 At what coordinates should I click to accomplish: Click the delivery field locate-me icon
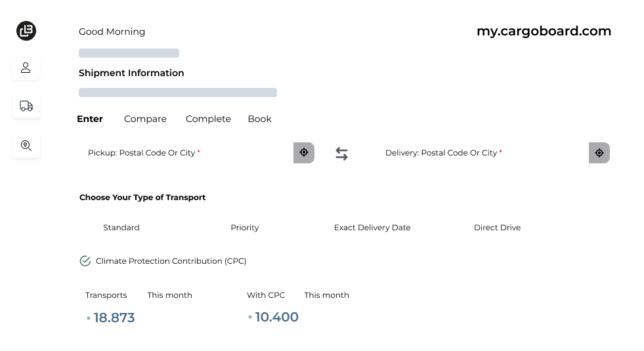(x=599, y=153)
